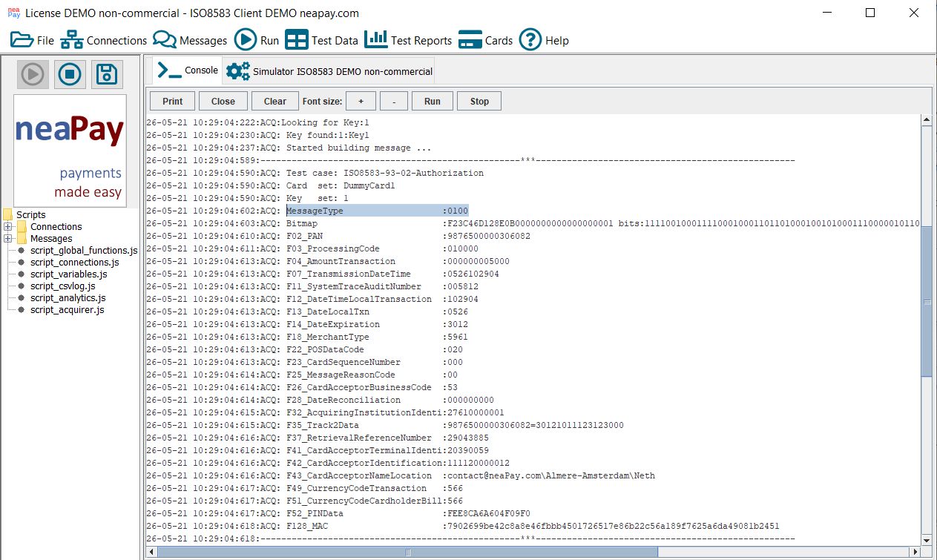Click the Clear button

coord(274,101)
